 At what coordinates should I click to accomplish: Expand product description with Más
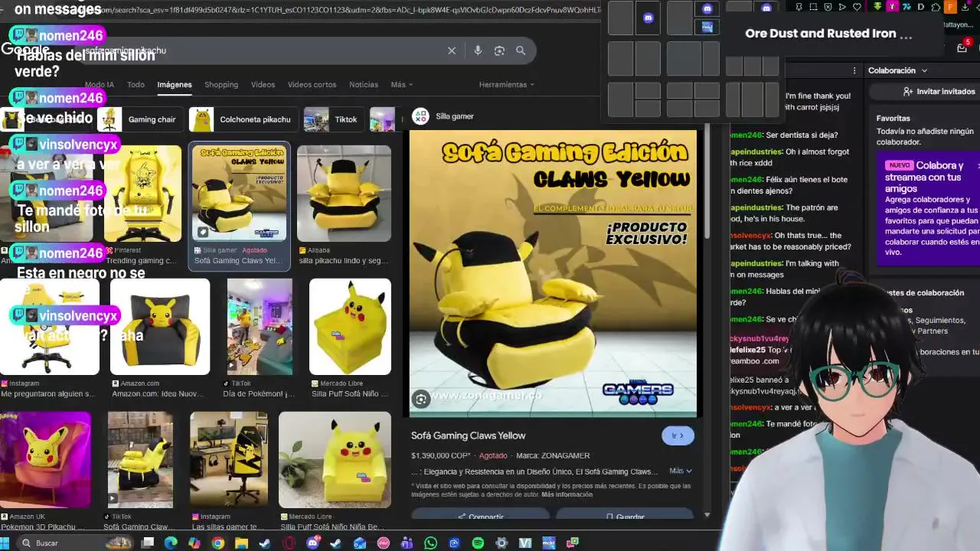(x=681, y=471)
